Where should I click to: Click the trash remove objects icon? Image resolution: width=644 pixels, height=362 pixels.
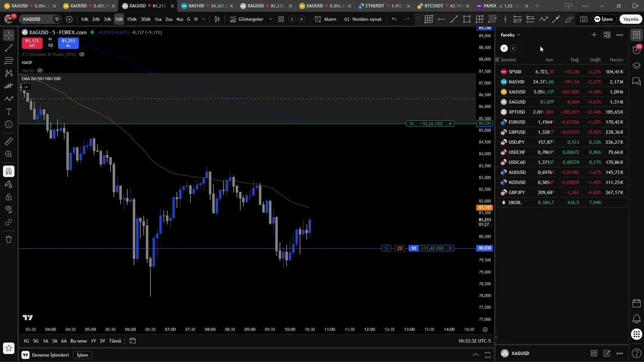coord(9,239)
